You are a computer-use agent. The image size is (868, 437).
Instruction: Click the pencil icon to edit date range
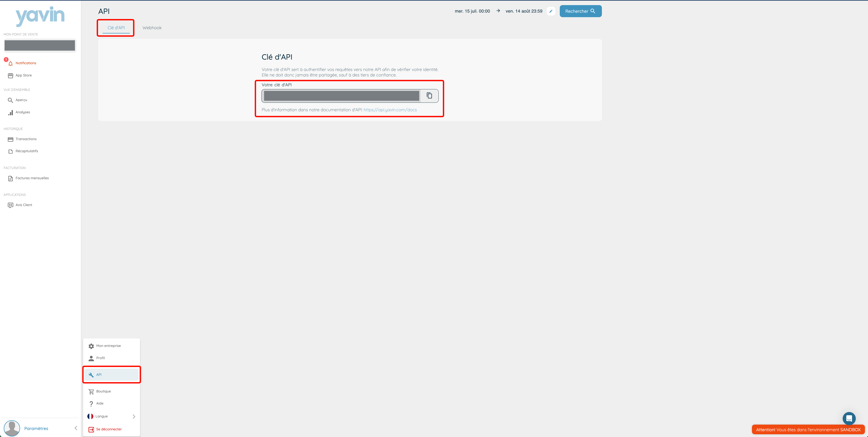pyautogui.click(x=551, y=11)
